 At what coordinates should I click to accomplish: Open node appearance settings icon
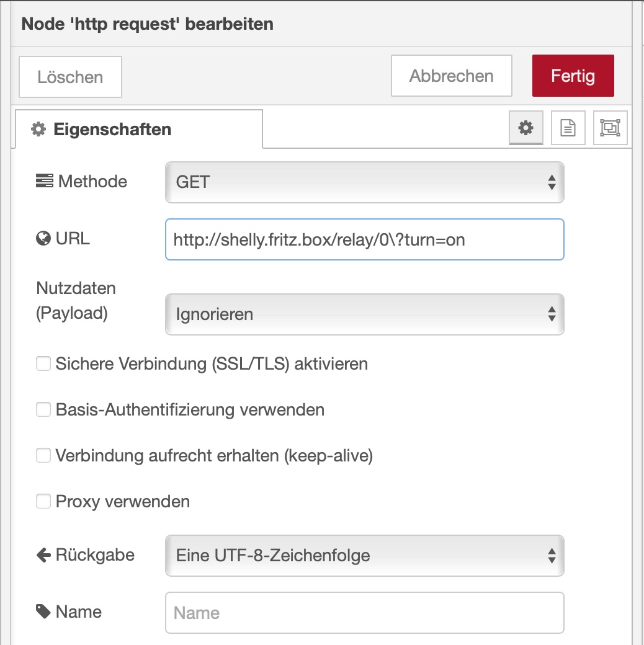[610, 128]
